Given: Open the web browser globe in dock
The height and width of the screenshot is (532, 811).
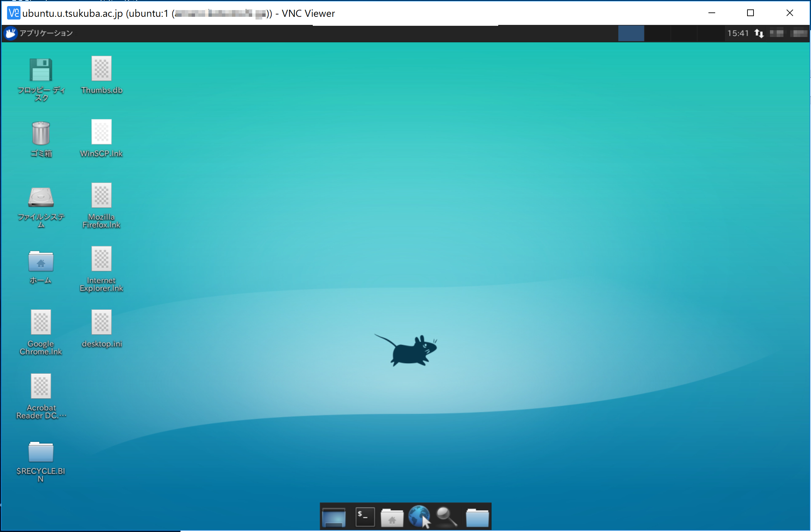Looking at the screenshot, I should (419, 516).
